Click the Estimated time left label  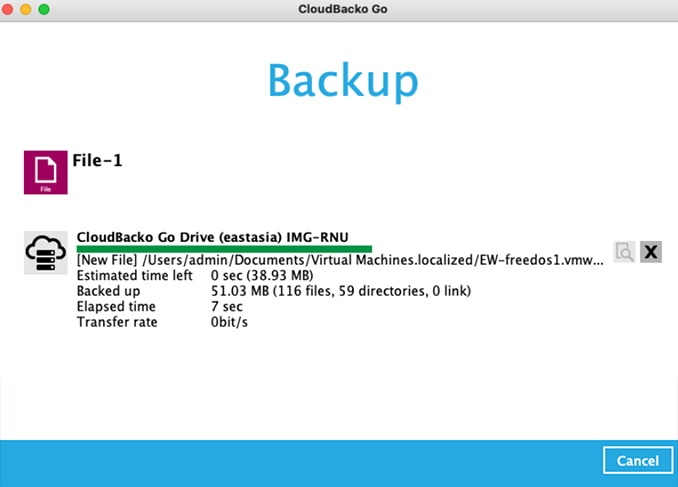pos(134,276)
